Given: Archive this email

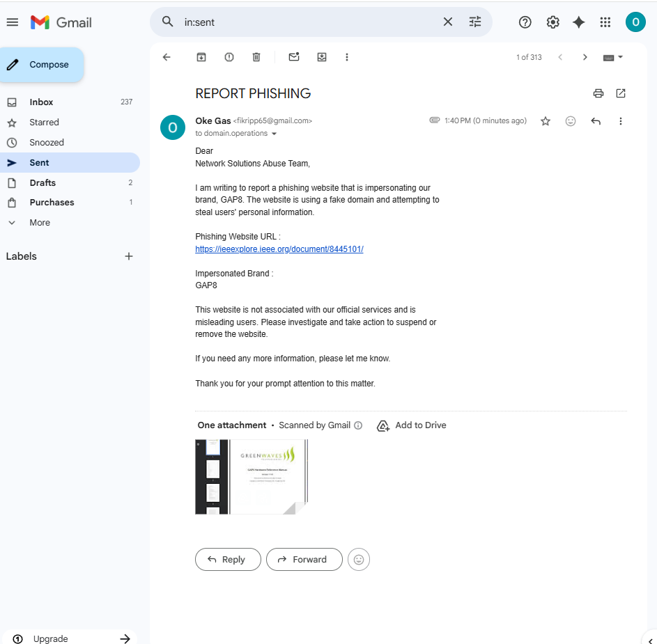Looking at the screenshot, I should tap(201, 57).
